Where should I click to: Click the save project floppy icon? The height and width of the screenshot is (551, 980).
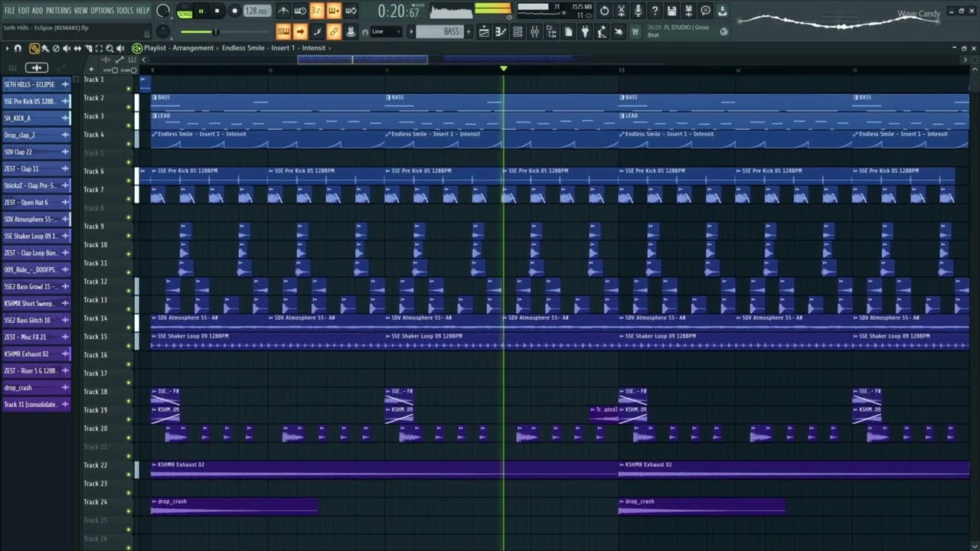pyautogui.click(x=671, y=11)
